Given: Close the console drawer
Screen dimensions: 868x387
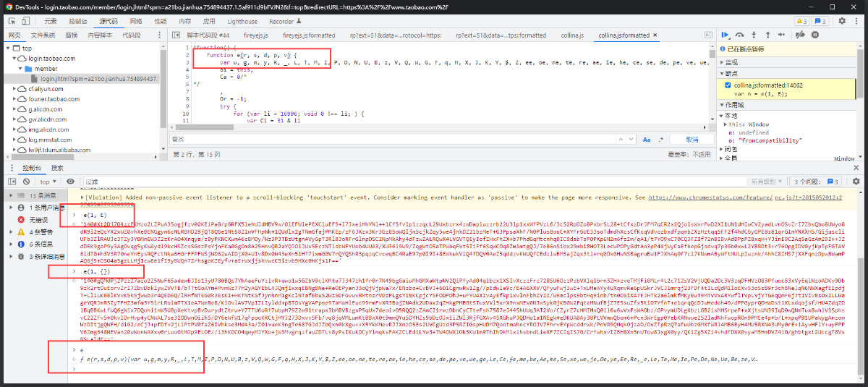Looking at the screenshot, I should click(x=858, y=168).
